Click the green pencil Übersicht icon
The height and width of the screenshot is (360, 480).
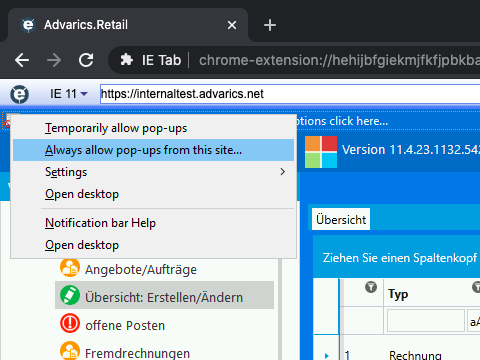(x=70, y=295)
